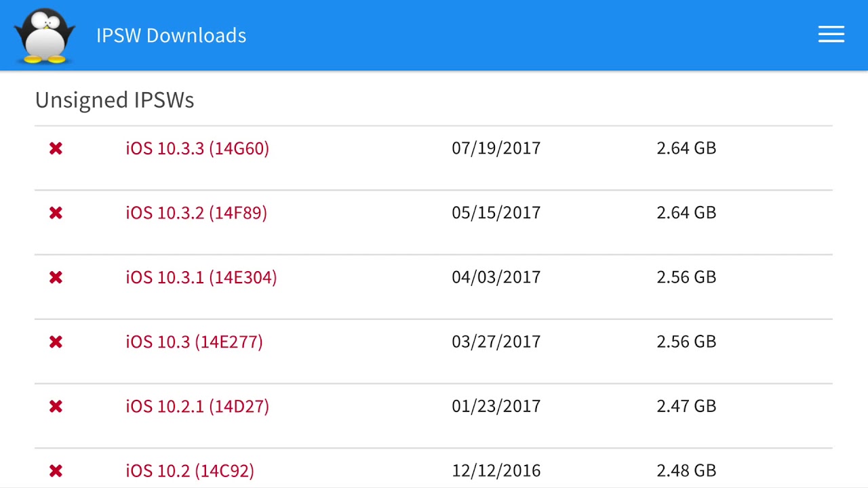Click the 07/19/2017 release date
This screenshot has height=488, width=868.
click(496, 148)
